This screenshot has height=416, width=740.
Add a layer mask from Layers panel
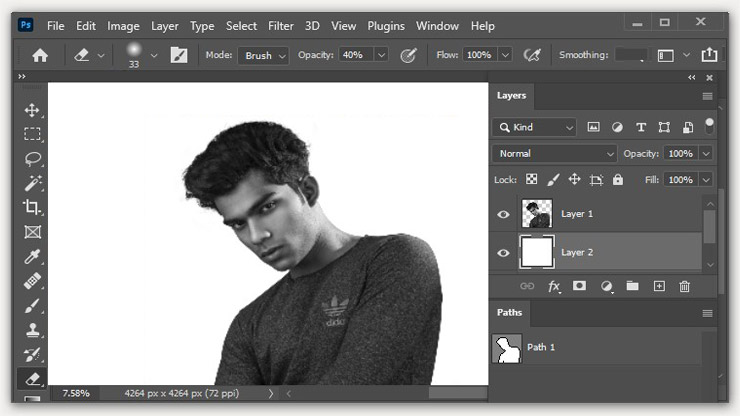click(579, 286)
